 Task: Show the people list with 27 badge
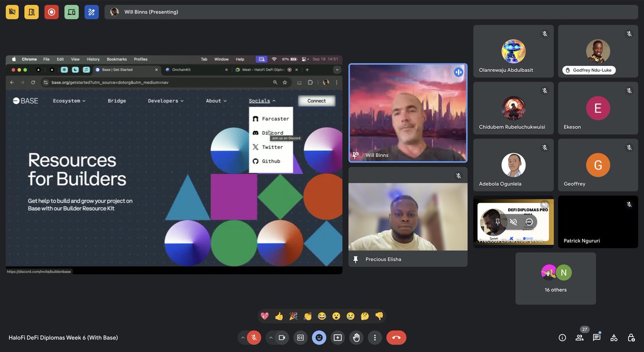point(580,338)
